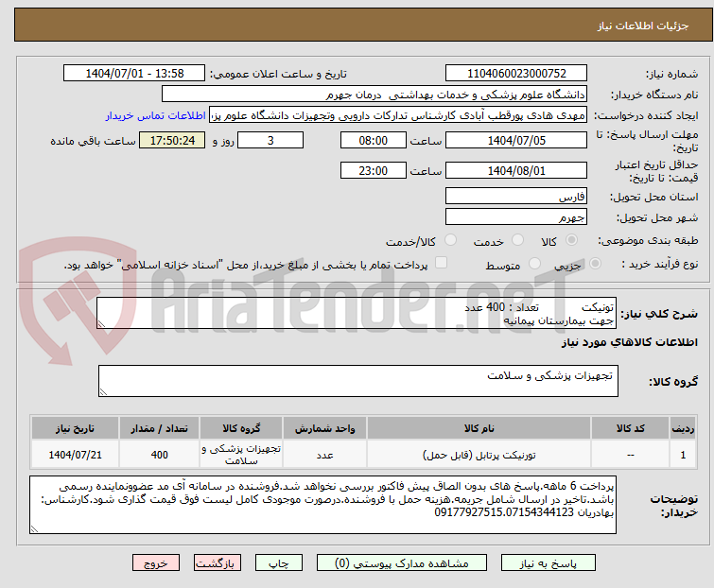
Task: Click the quantity cell 400
Action: coord(160,455)
